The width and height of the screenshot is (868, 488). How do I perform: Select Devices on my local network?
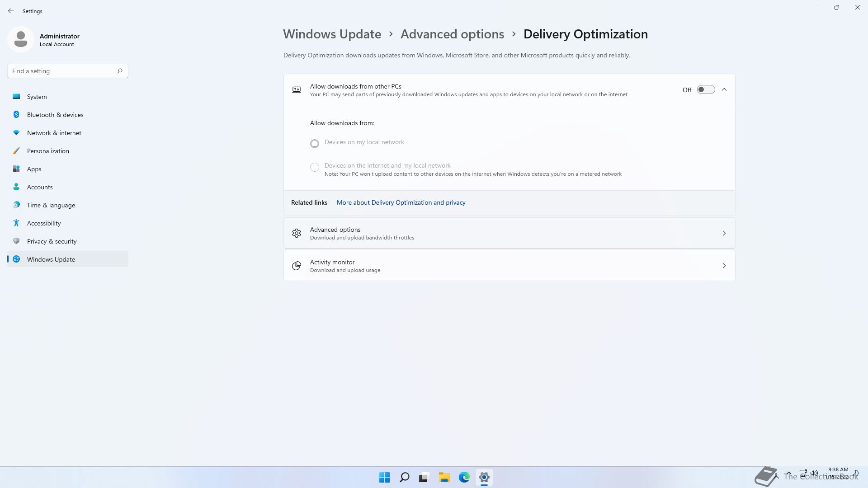pos(315,143)
